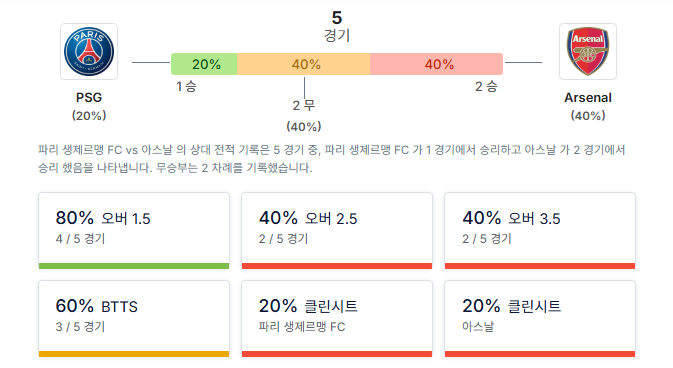Click the green 20% win bar segment

coord(204,64)
